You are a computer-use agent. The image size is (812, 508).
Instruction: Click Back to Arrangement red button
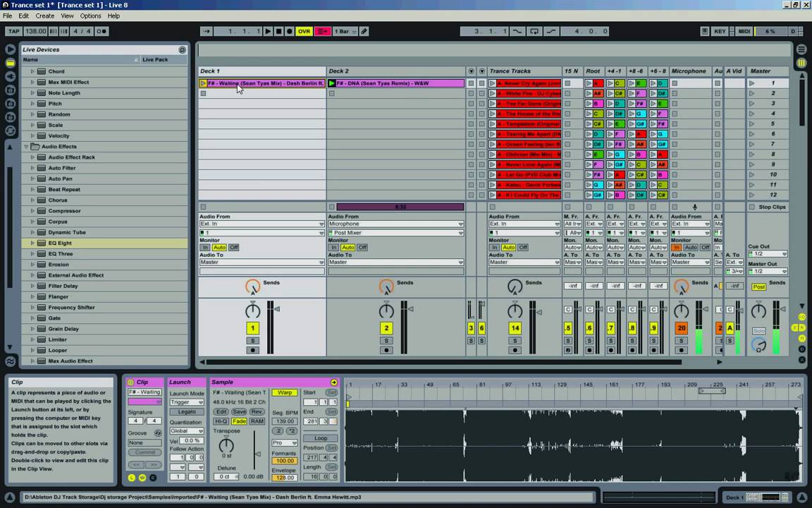tap(322, 31)
